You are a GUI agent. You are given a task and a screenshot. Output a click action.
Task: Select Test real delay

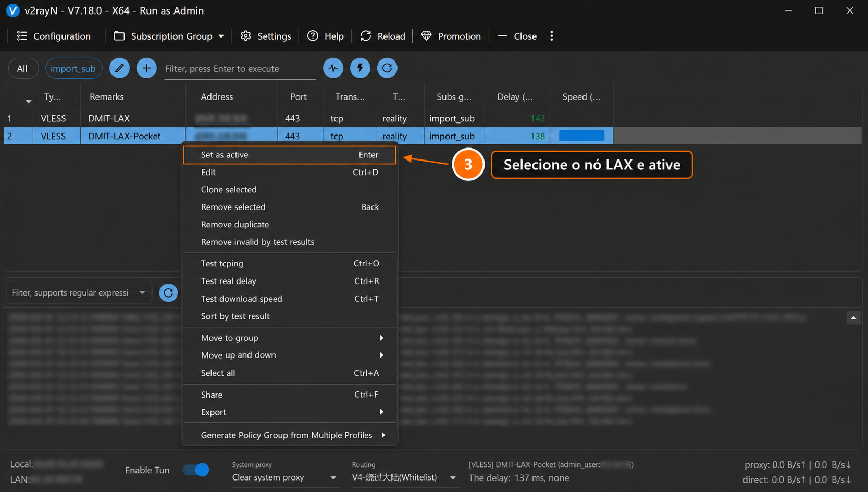290,281
